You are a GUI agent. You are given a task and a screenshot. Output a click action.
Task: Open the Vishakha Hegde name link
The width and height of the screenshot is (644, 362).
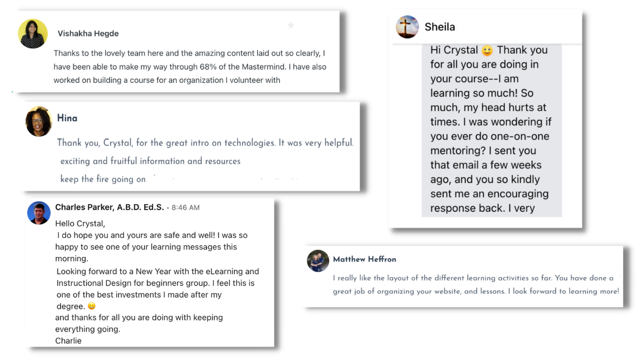[x=88, y=33]
